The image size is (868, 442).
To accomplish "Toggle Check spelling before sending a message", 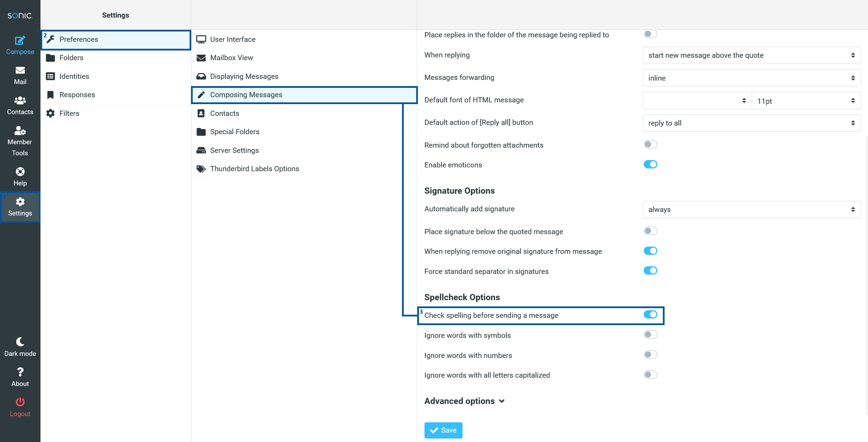I will [x=650, y=314].
